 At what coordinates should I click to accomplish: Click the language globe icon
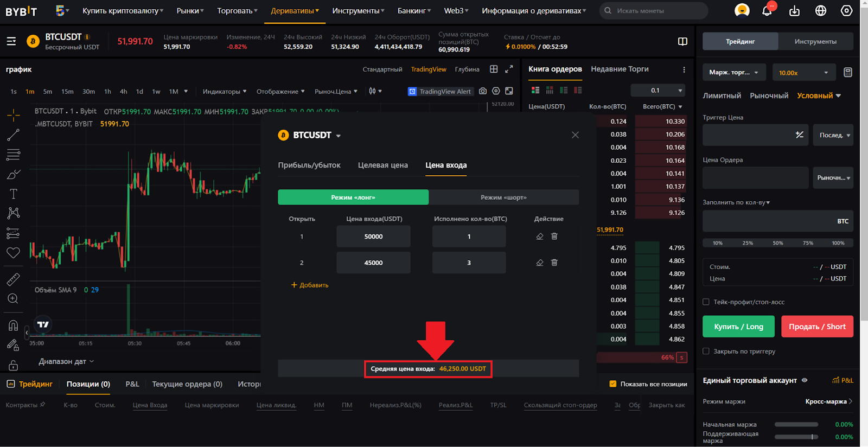820,11
